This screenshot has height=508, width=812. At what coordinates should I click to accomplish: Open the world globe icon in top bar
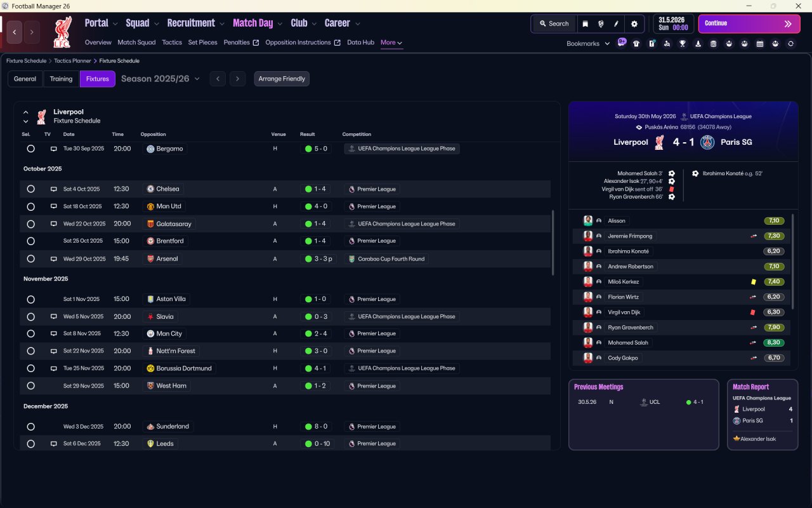[600, 23]
